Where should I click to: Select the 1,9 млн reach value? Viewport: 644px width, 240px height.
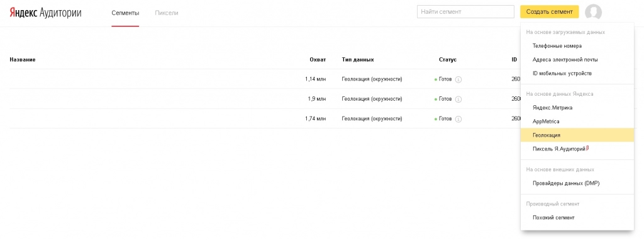(x=317, y=99)
